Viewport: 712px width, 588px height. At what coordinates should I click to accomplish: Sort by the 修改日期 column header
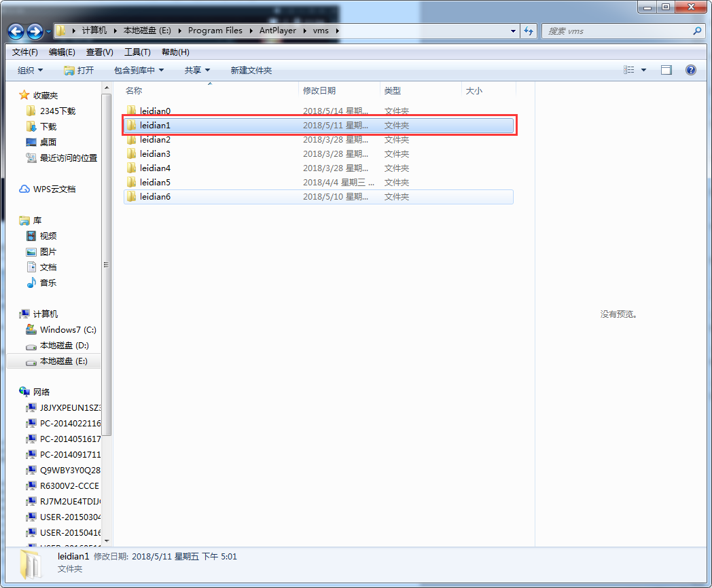pyautogui.click(x=319, y=90)
